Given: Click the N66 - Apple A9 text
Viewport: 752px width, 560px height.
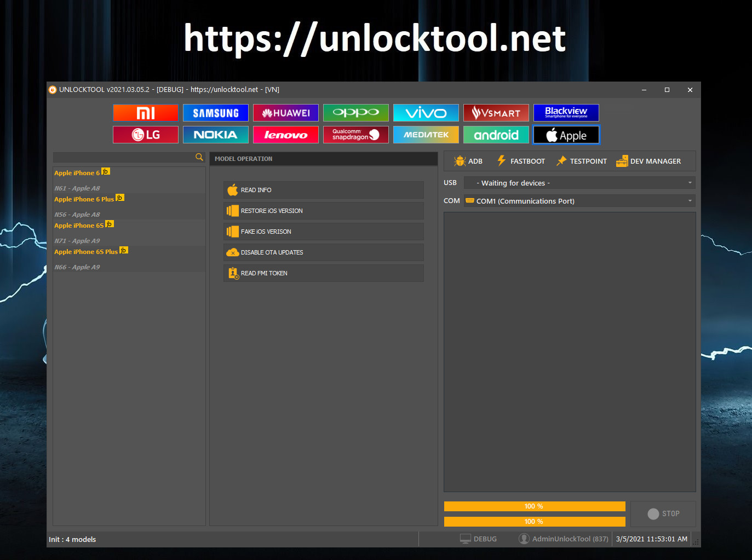Looking at the screenshot, I should tap(77, 267).
